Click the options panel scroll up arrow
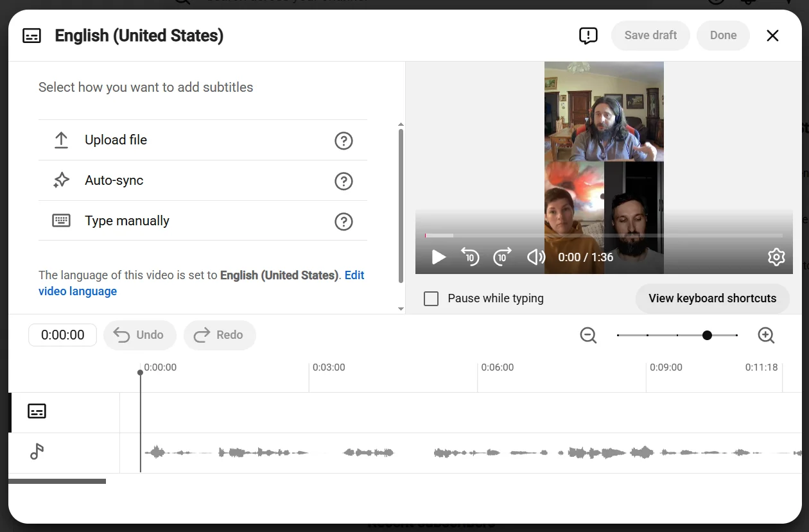 tap(401, 124)
